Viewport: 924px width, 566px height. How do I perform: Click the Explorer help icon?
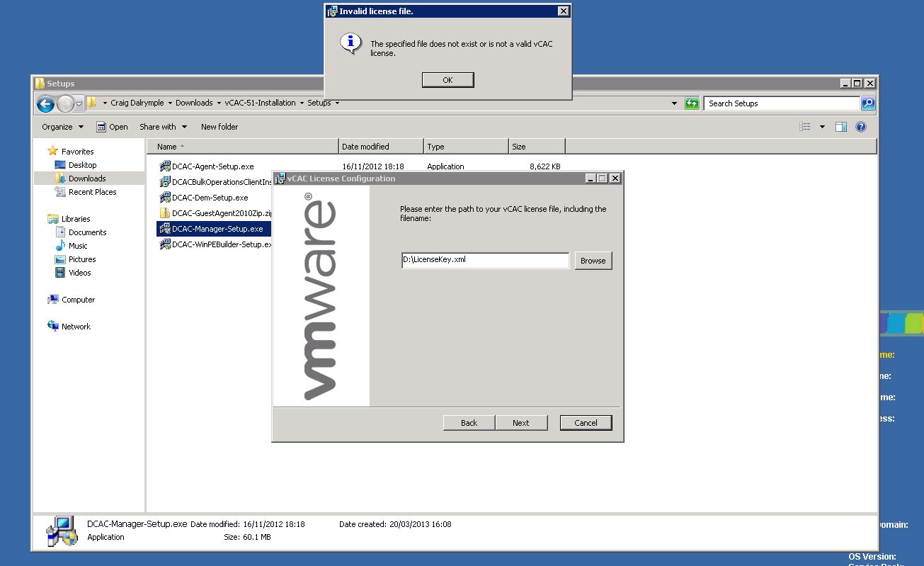pyautogui.click(x=861, y=127)
